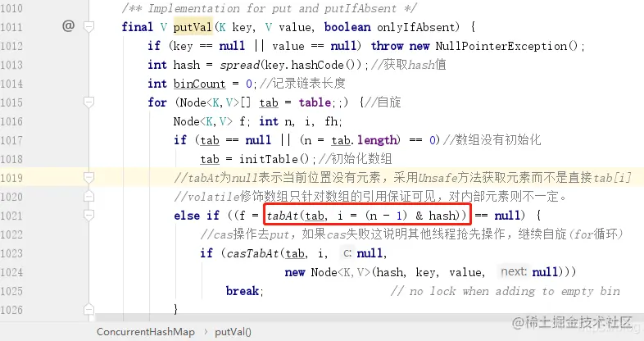This screenshot has width=644, height=341.
Task: Click the initTable() call
Action: click(x=274, y=159)
